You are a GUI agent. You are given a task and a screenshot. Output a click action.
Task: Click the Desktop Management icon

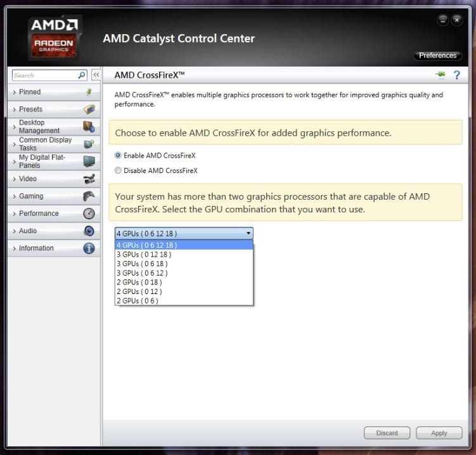pyautogui.click(x=89, y=127)
